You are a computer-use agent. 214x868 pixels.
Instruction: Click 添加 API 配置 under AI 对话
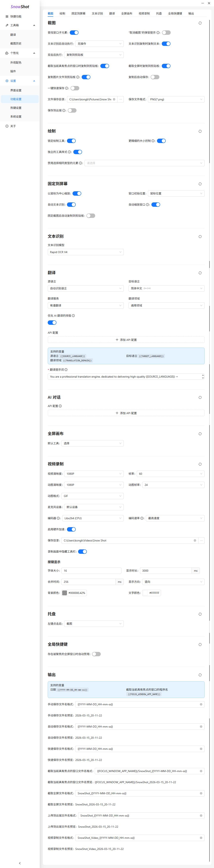126,413
